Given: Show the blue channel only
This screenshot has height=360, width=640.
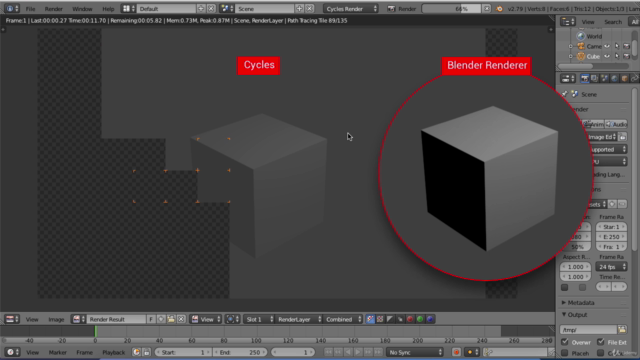Looking at the screenshot, I should pyautogui.click(x=430, y=319).
